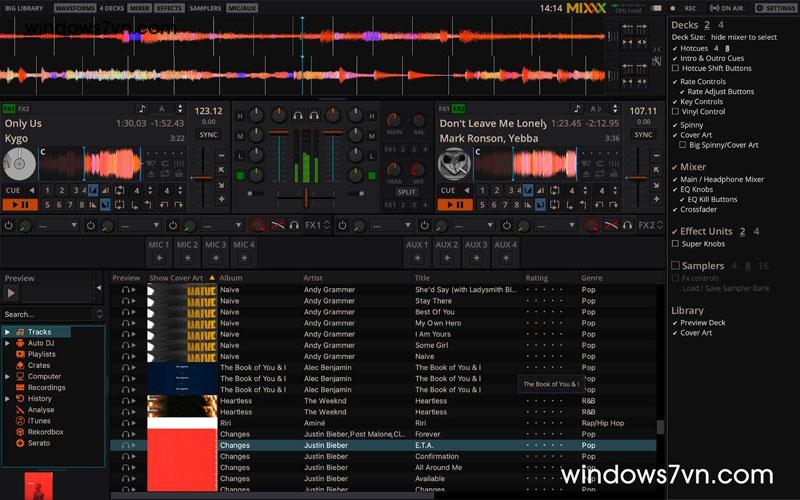Click left deck play/pause button
The width and height of the screenshot is (800, 500).
[20, 205]
